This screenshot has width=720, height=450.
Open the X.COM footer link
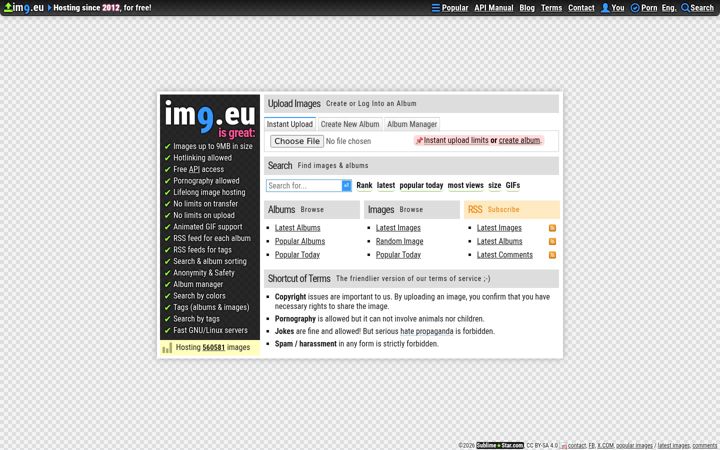point(605,445)
